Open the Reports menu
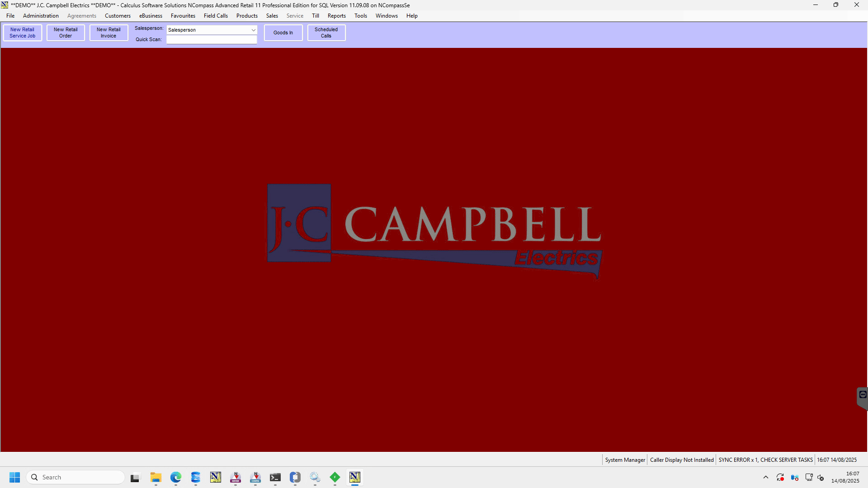 tap(336, 15)
